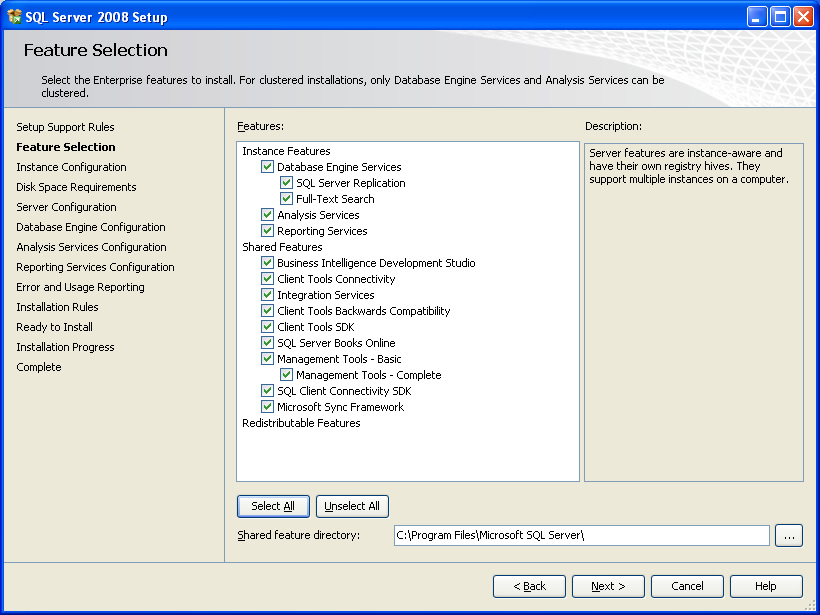Click the Description text box
The height and width of the screenshot is (615, 820).
coord(694,312)
